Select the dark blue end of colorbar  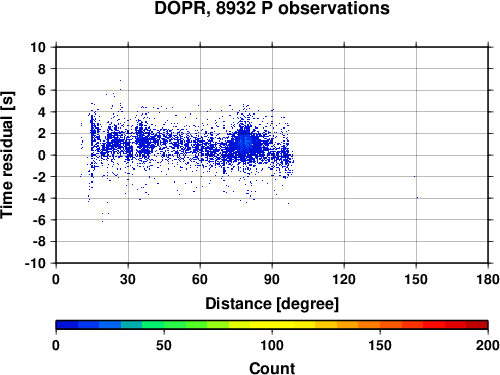(67, 325)
